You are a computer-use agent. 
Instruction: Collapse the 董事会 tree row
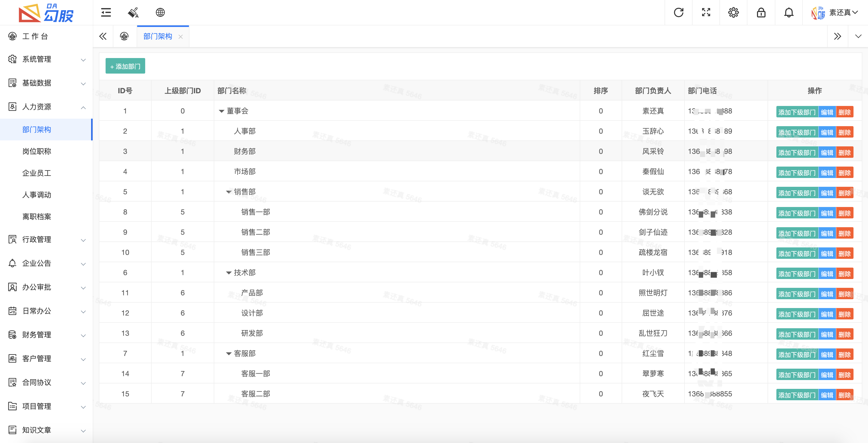pos(221,111)
